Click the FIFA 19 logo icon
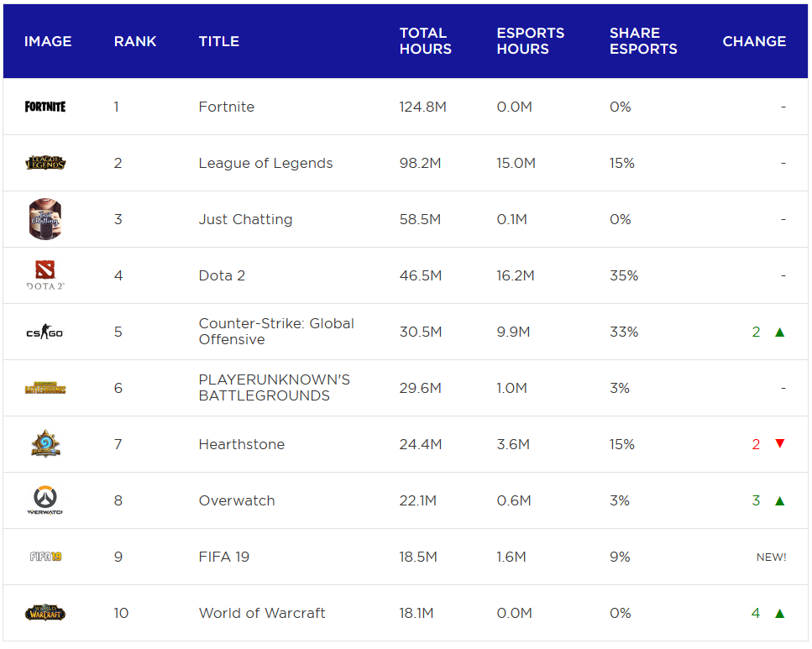Viewport: 812px width, 649px height. [x=45, y=557]
